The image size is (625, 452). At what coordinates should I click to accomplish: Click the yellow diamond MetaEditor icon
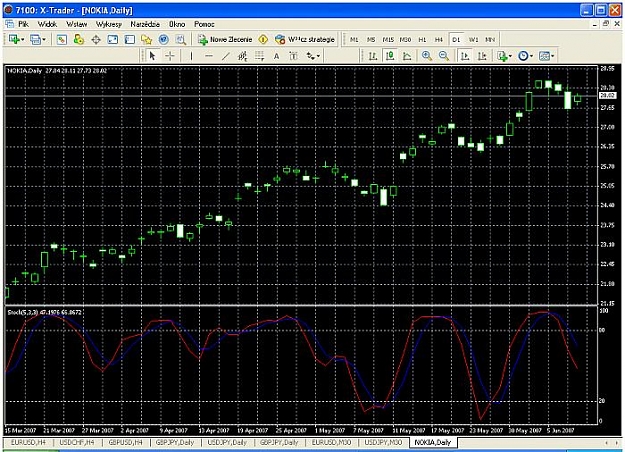pos(263,39)
